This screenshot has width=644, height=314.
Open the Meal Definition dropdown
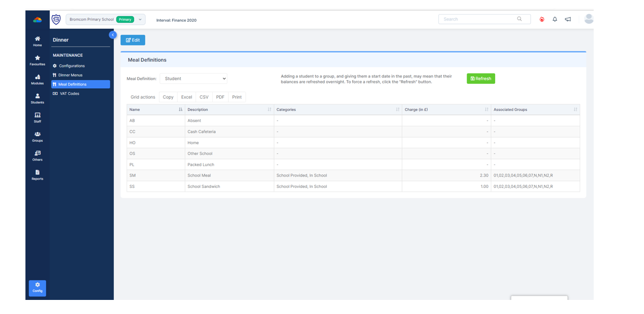pos(193,78)
